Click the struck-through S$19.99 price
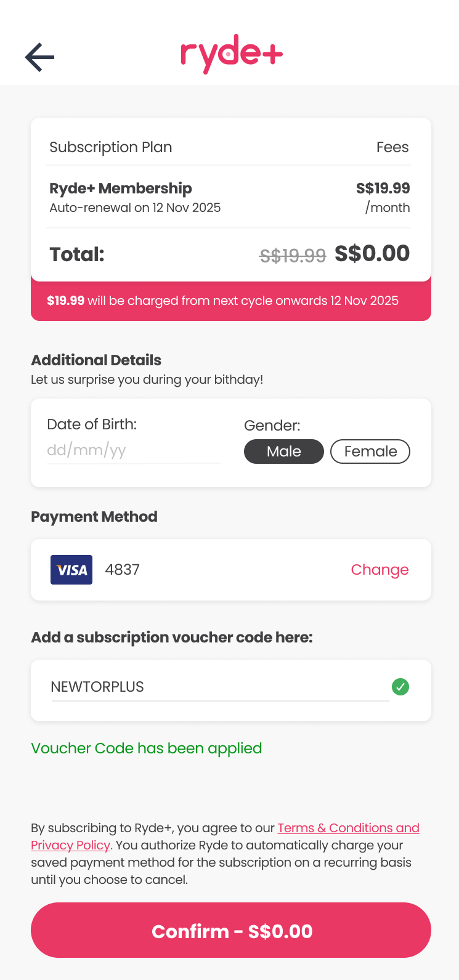459x980 pixels. click(293, 255)
